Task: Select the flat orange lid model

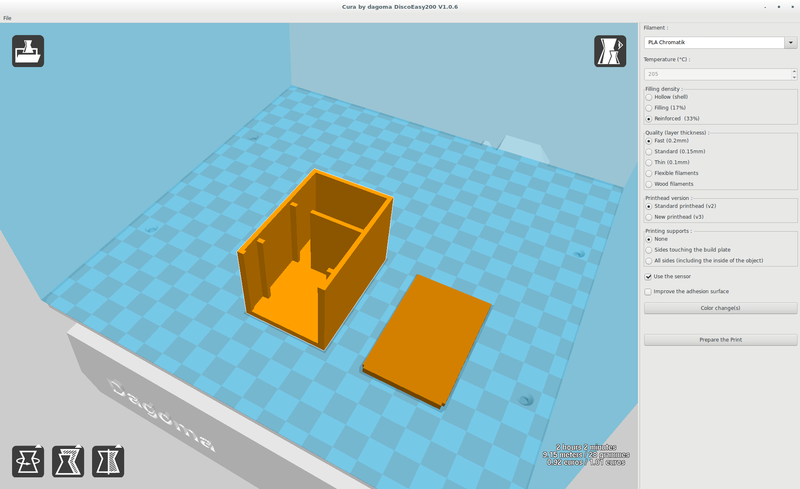Action: tap(426, 341)
